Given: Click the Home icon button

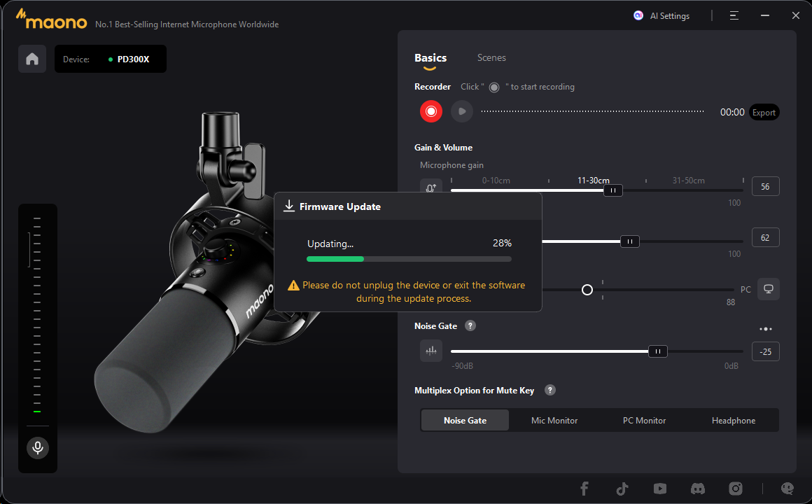Looking at the screenshot, I should [32, 59].
